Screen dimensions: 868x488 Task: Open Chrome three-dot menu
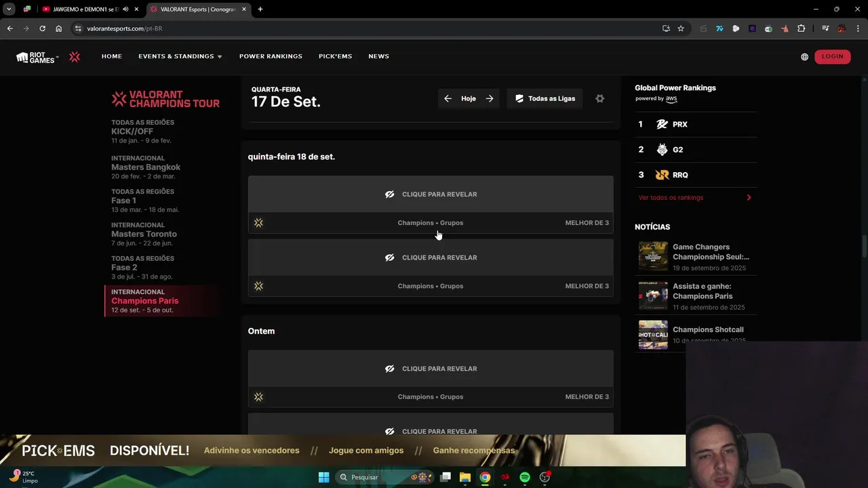coord(859,28)
